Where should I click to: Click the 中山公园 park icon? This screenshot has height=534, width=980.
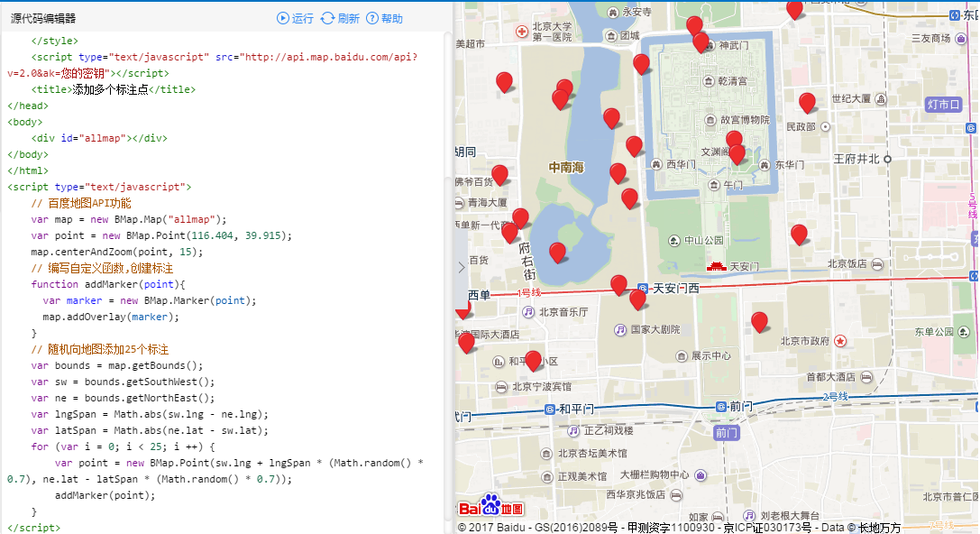tap(673, 240)
